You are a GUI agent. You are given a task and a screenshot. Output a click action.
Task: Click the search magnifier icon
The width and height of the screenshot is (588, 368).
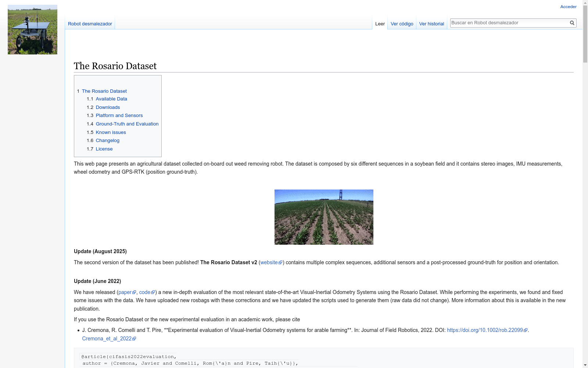click(572, 23)
